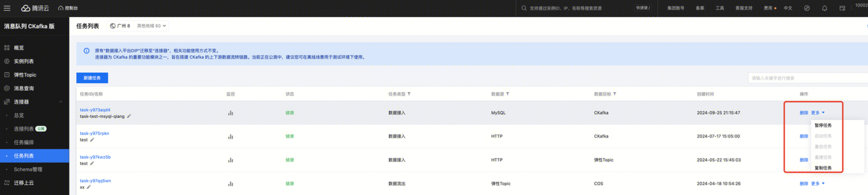Image resolution: width=868 pixels, height=195 pixels.
Task: Open the 中文 language selector
Action: click(787, 8)
